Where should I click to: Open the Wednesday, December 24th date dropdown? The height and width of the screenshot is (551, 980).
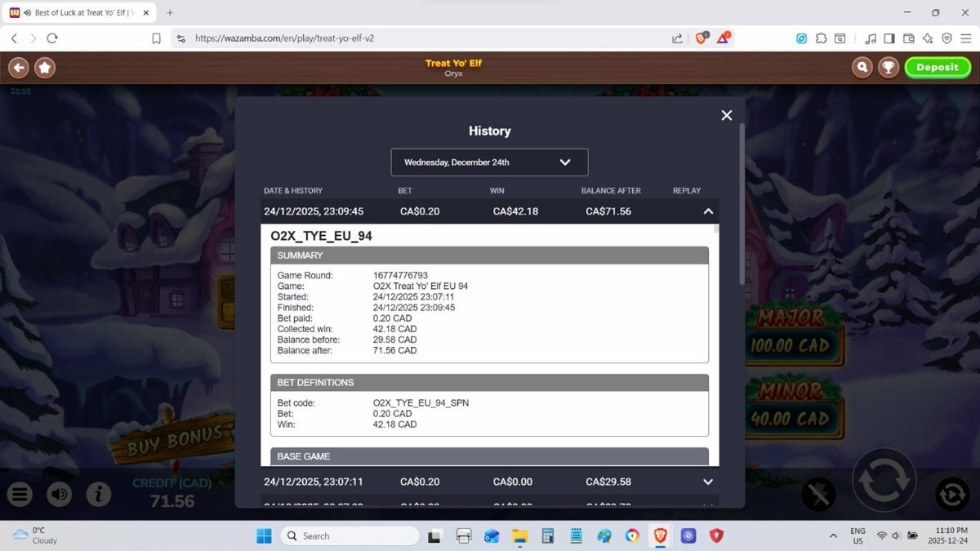pyautogui.click(x=489, y=162)
